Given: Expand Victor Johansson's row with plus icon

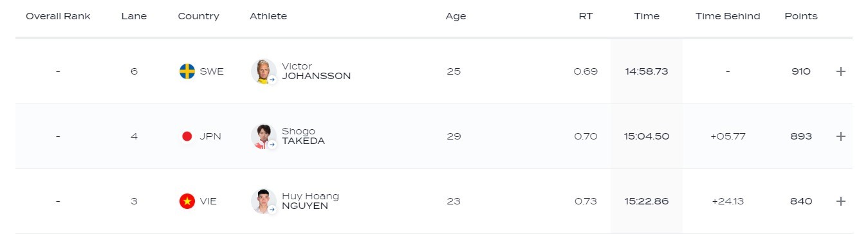Looking at the screenshot, I should 840,71.
